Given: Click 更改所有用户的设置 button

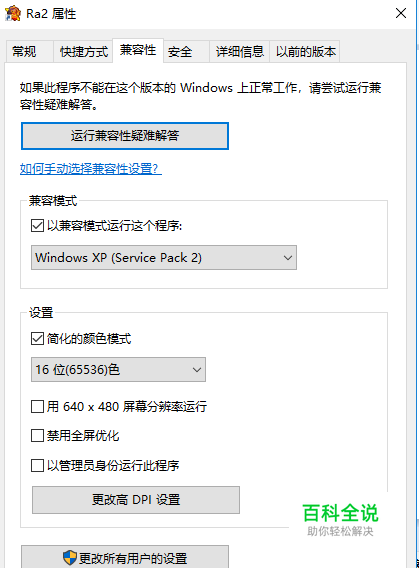Looking at the screenshot, I should tap(125, 557).
